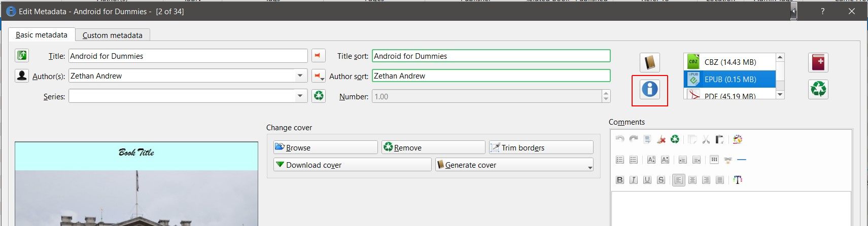Toggle bold formatting
This screenshot has height=226, width=868.
[619, 180]
